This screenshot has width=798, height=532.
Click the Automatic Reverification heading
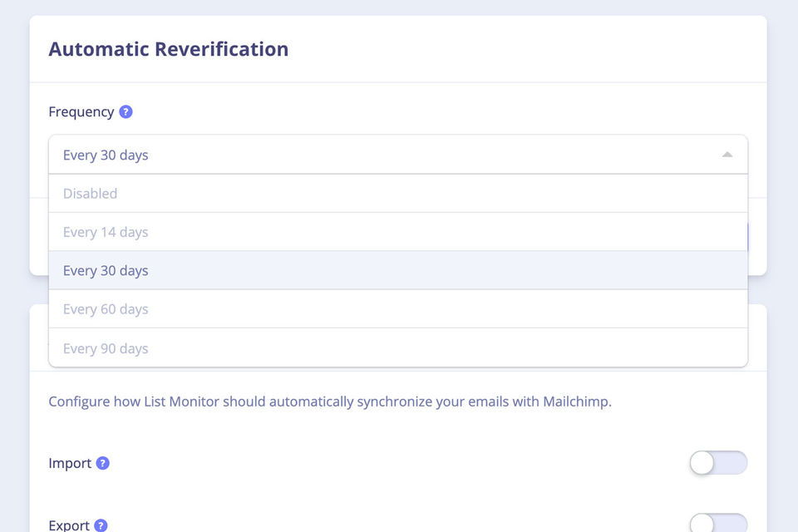coord(169,49)
